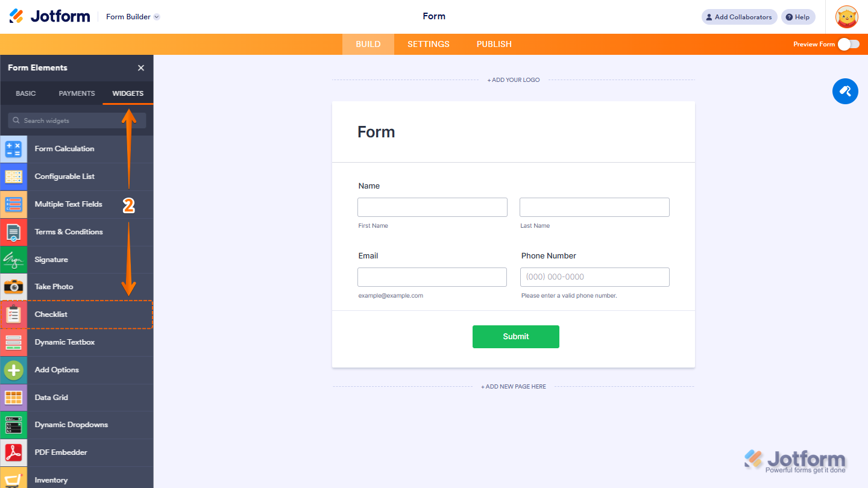Screen dimensions: 868x488
Task: Select the Take Photo widget icon
Action: pos(14,287)
